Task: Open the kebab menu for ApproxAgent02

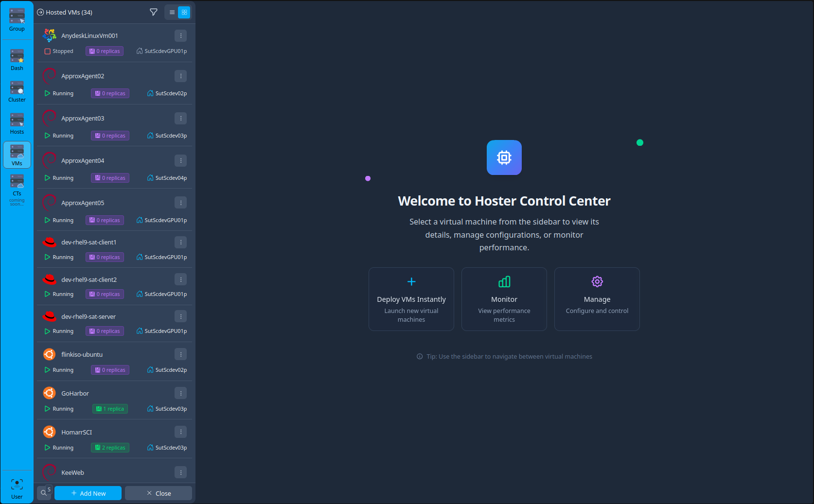Action: [180, 76]
